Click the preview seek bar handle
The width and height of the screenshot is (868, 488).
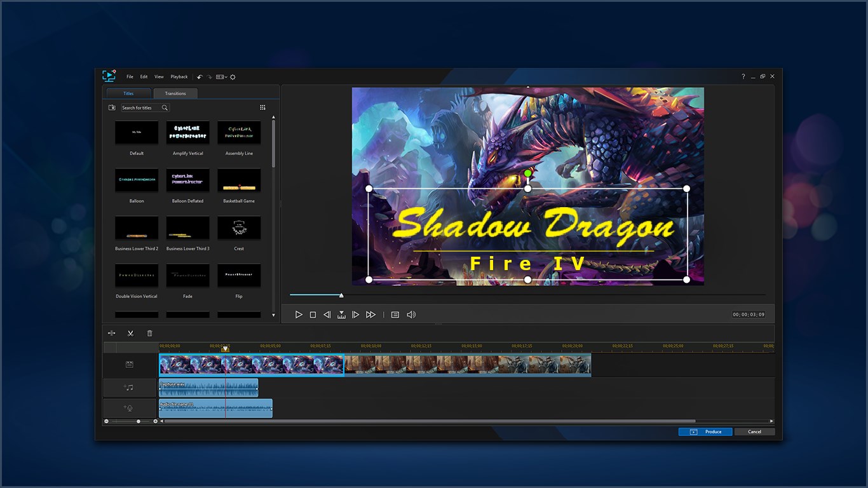341,295
